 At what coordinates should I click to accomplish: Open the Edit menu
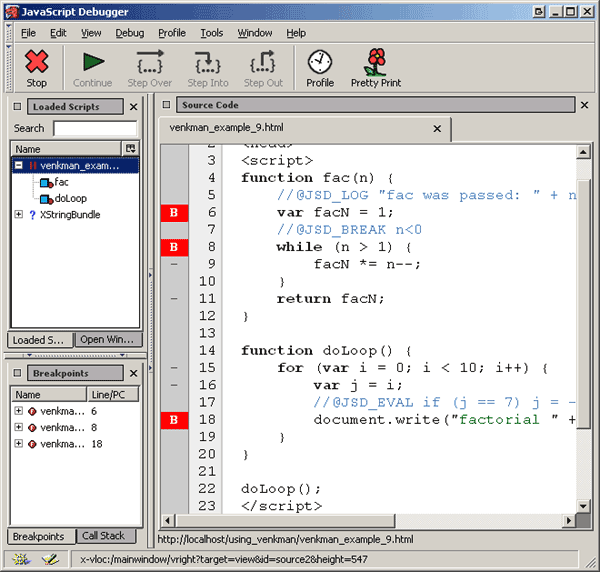coord(58,33)
